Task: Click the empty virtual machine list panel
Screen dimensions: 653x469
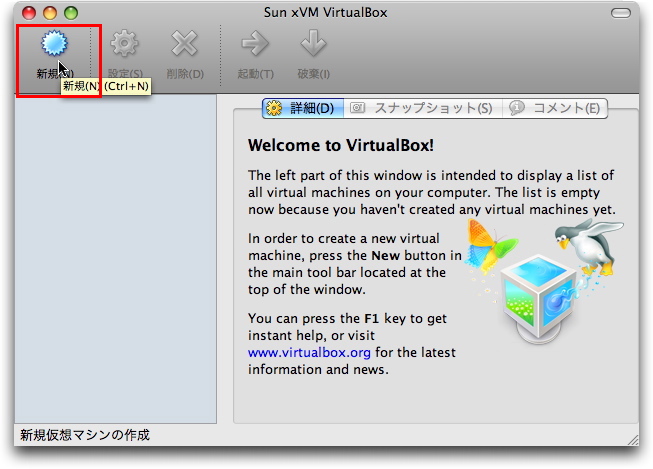Action: [x=115, y=259]
